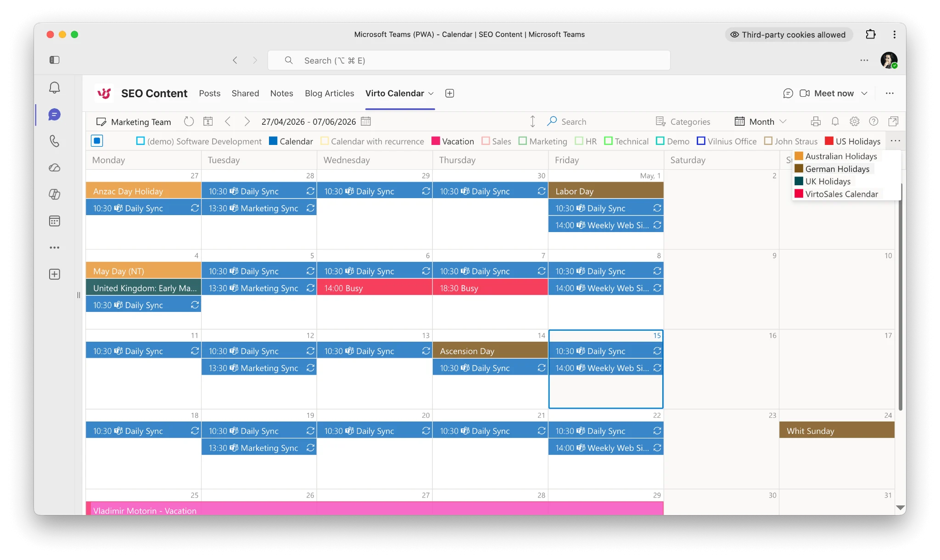Image resolution: width=940 pixels, height=560 pixels.
Task: Click the VirtoSales Calendar color swatch
Action: (x=799, y=194)
